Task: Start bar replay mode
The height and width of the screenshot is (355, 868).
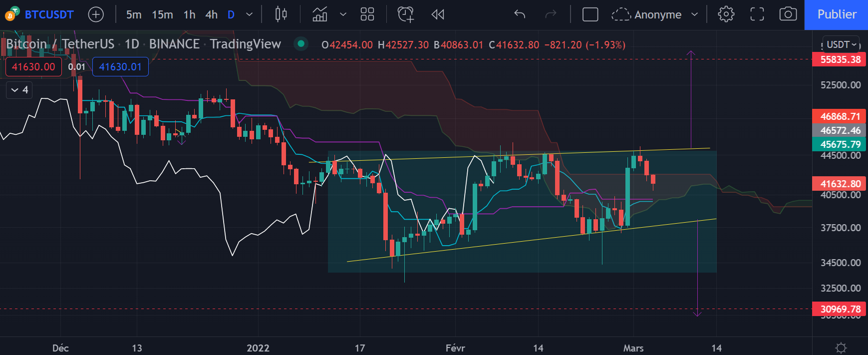Action: 438,14
